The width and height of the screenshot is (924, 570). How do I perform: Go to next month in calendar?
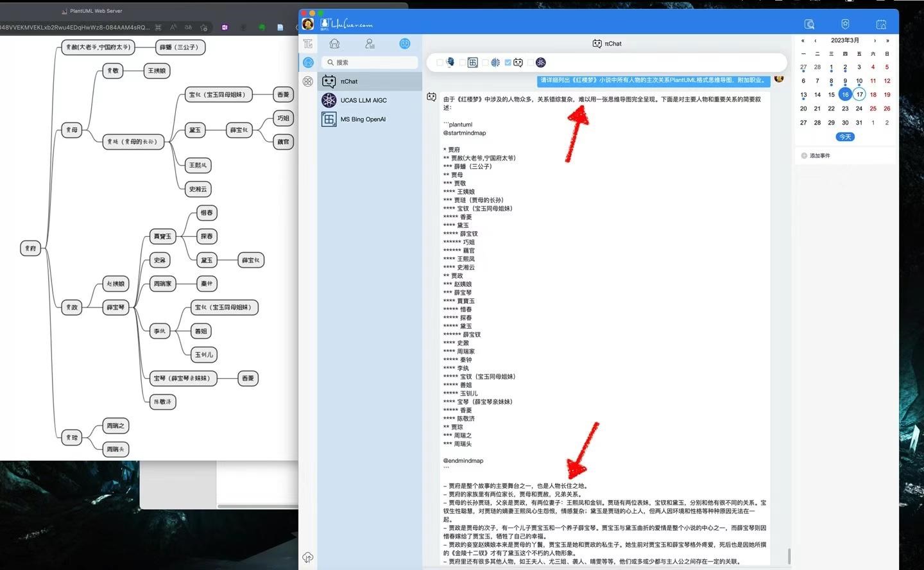pyautogui.click(x=875, y=40)
